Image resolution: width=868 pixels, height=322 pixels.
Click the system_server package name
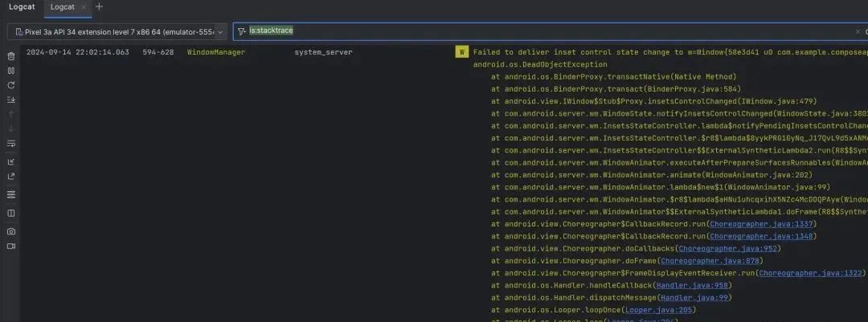tap(323, 52)
